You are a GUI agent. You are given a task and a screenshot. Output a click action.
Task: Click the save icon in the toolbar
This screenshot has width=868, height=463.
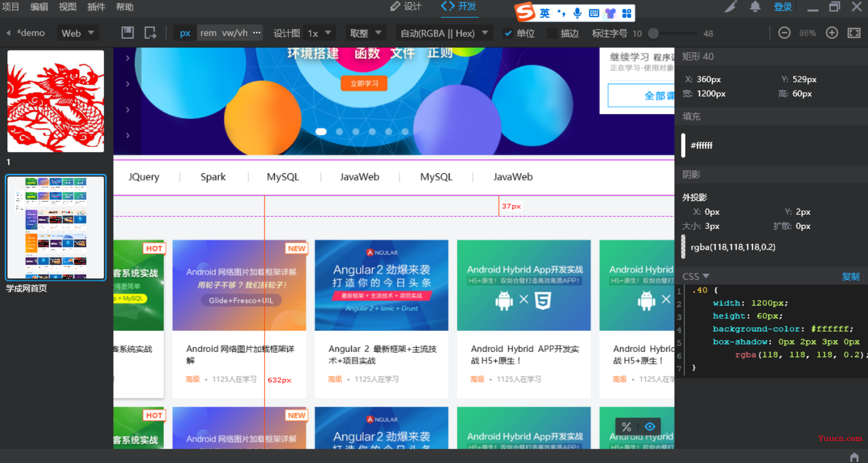pos(128,33)
